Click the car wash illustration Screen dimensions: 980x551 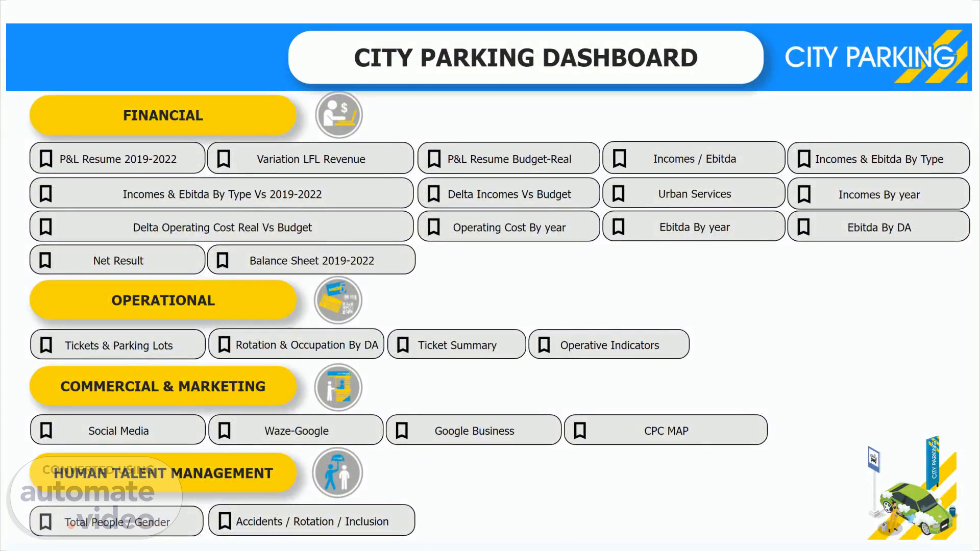[912, 489]
